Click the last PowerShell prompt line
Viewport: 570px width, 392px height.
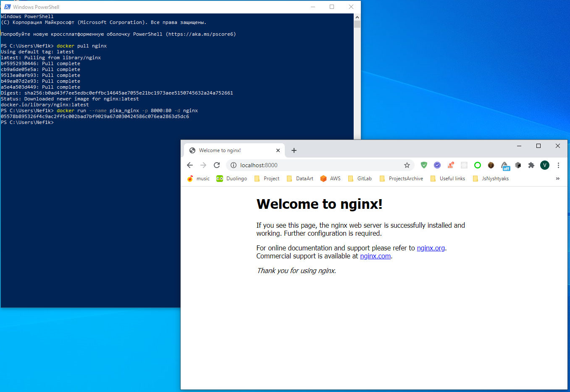(x=27, y=122)
